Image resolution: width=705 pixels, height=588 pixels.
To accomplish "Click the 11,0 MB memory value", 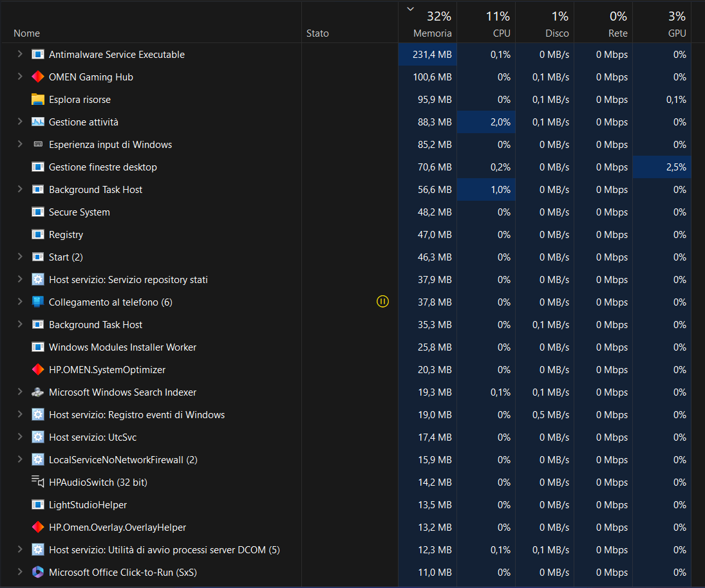I will pyautogui.click(x=435, y=573).
